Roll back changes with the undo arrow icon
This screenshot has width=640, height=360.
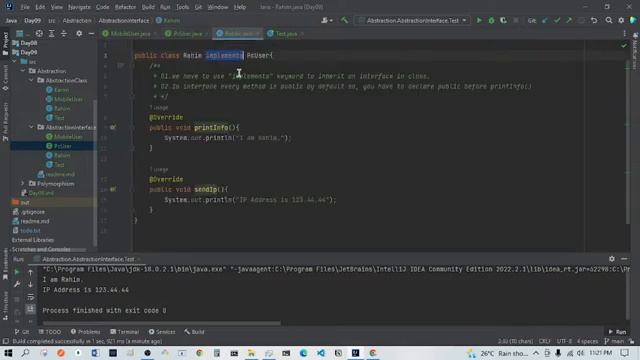pyautogui.click(x=594, y=20)
